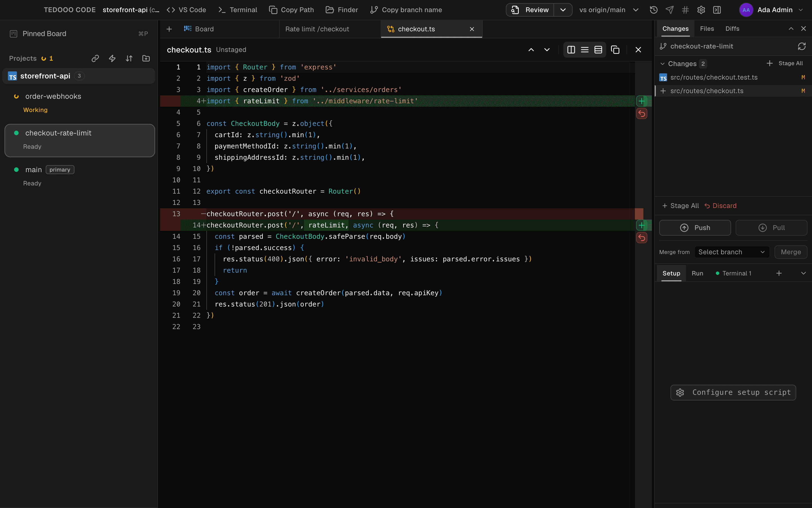Click the copy icon in diff header
Image resolution: width=812 pixels, height=508 pixels.
click(x=615, y=50)
